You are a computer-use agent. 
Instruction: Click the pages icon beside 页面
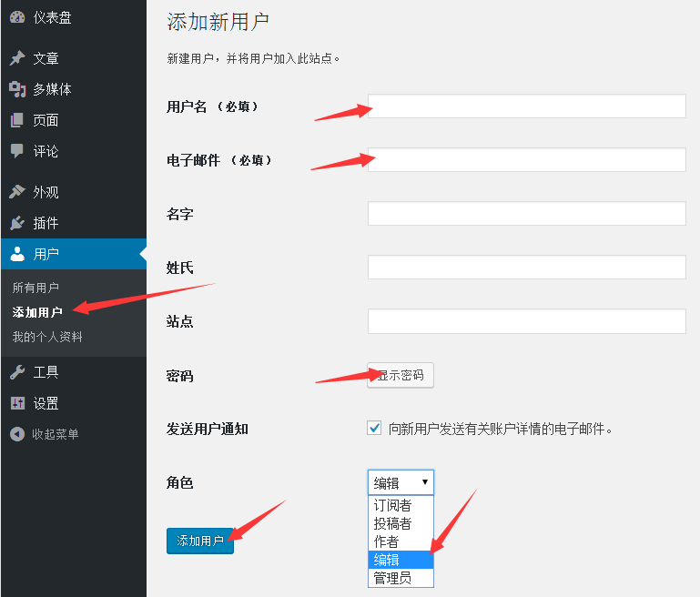coord(17,120)
